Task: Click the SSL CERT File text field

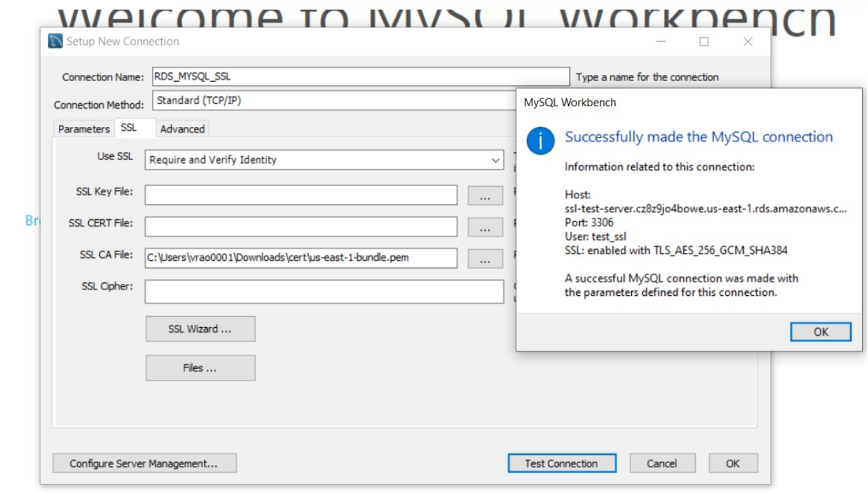Action: [301, 226]
